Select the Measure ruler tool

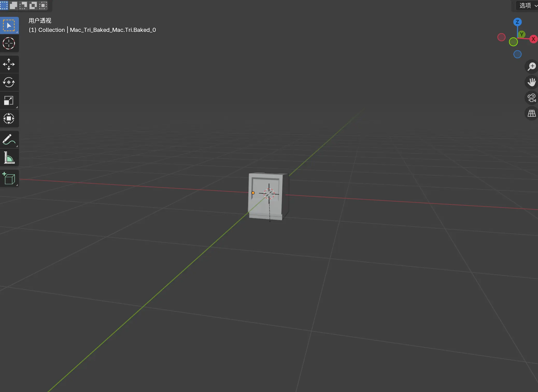tap(9, 158)
